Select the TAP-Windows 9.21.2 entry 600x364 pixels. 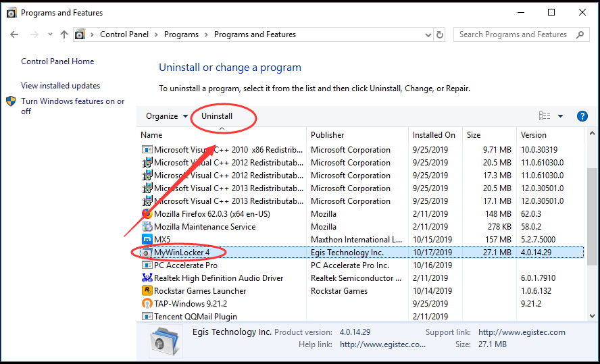point(191,304)
